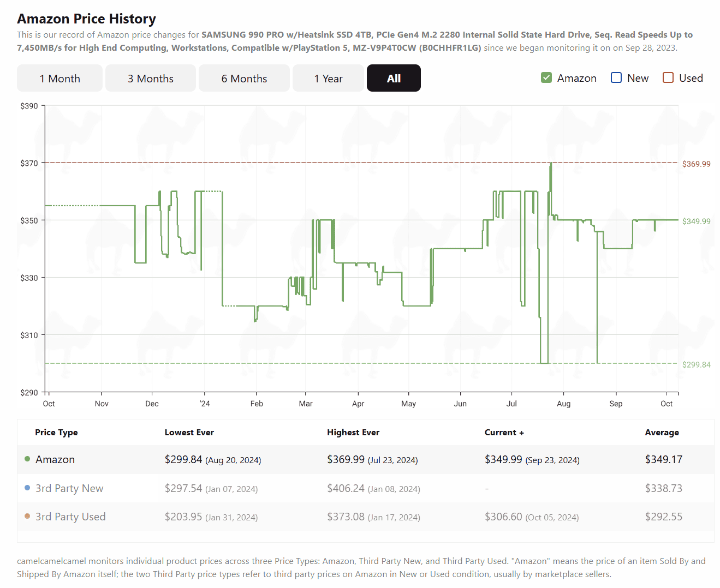Click the '24 x-axis label
The width and height of the screenshot is (720, 588).
point(205,404)
